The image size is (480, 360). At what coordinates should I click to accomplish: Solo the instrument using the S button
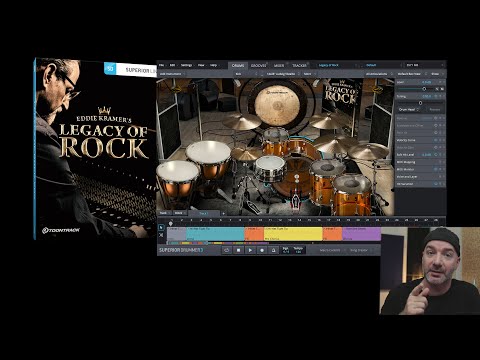[x=437, y=89]
